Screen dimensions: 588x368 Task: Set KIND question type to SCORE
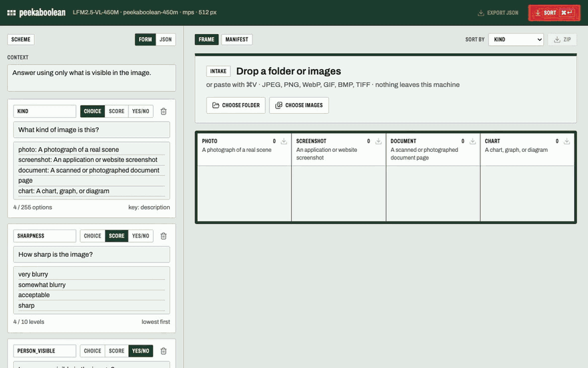coord(117,111)
